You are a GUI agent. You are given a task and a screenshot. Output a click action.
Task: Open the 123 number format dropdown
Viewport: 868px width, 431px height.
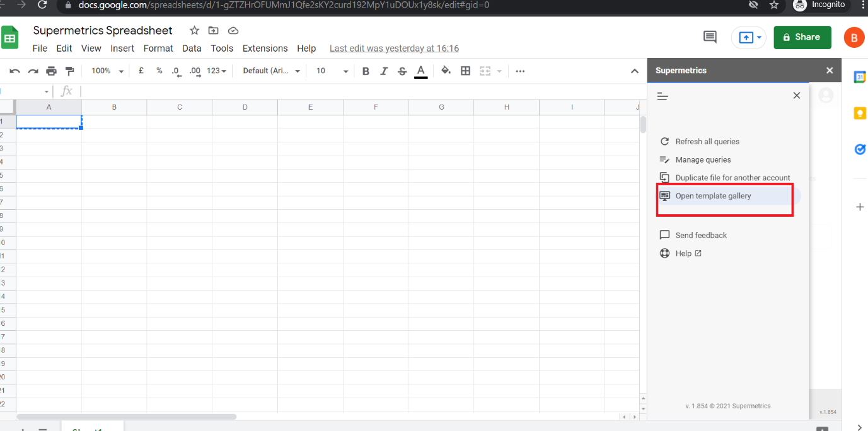coord(217,71)
